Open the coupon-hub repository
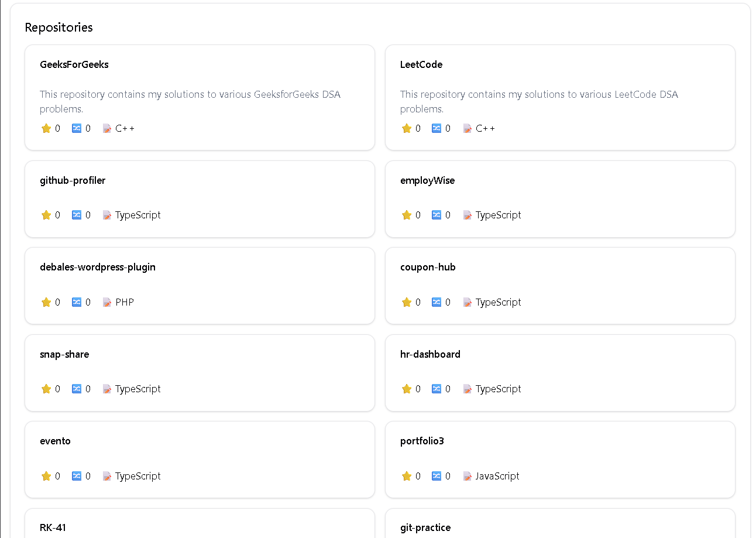The width and height of the screenshot is (756, 538). point(428,267)
